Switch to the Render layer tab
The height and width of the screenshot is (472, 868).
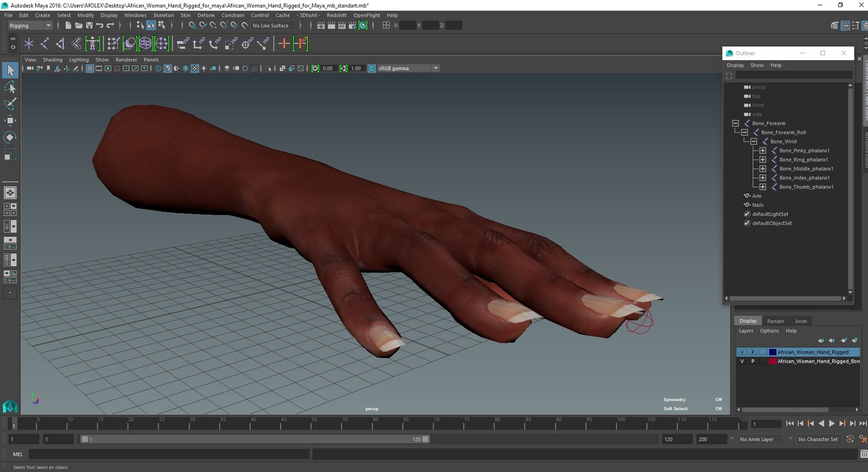(775, 321)
